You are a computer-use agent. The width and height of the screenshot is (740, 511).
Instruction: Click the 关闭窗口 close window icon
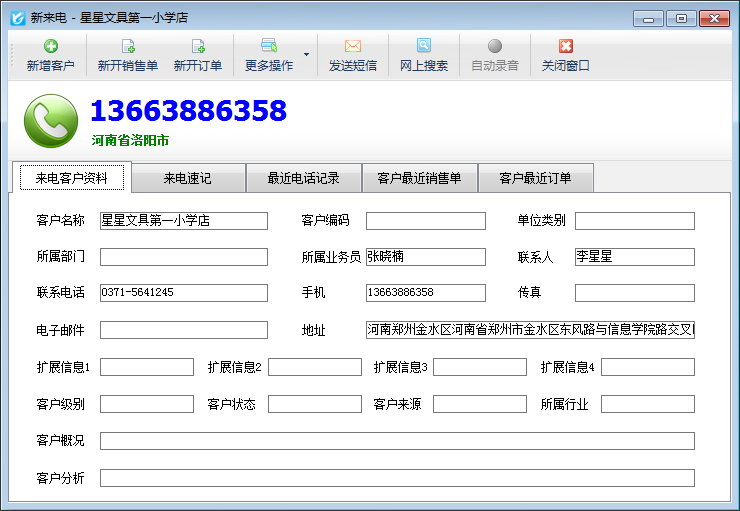pyautogui.click(x=565, y=47)
